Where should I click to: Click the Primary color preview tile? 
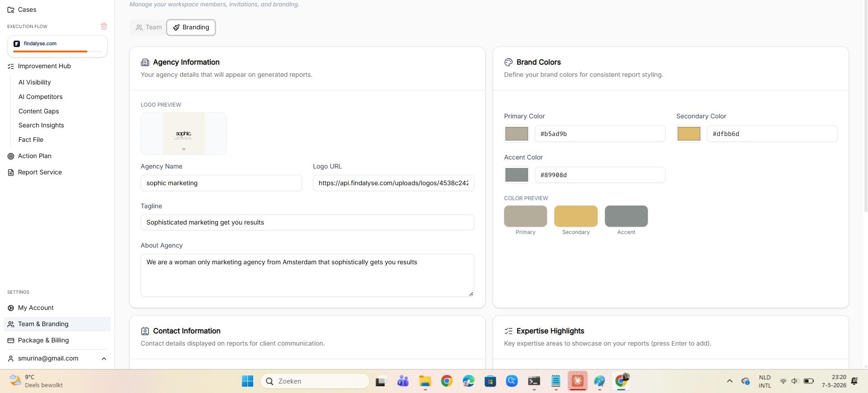pyautogui.click(x=525, y=216)
